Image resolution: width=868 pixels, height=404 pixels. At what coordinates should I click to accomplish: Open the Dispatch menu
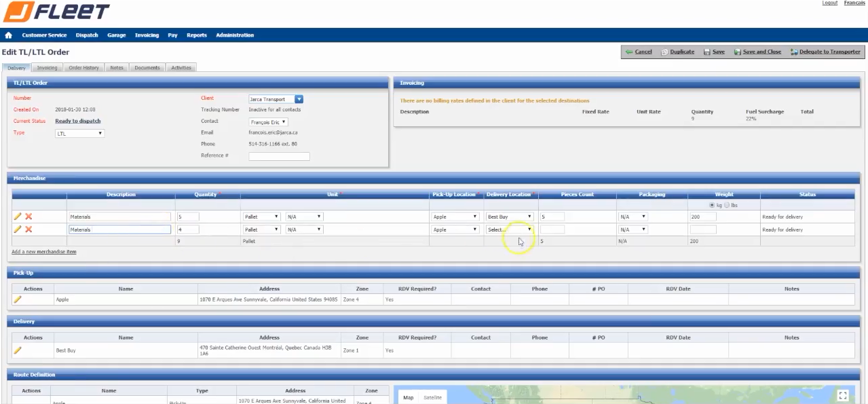87,35
